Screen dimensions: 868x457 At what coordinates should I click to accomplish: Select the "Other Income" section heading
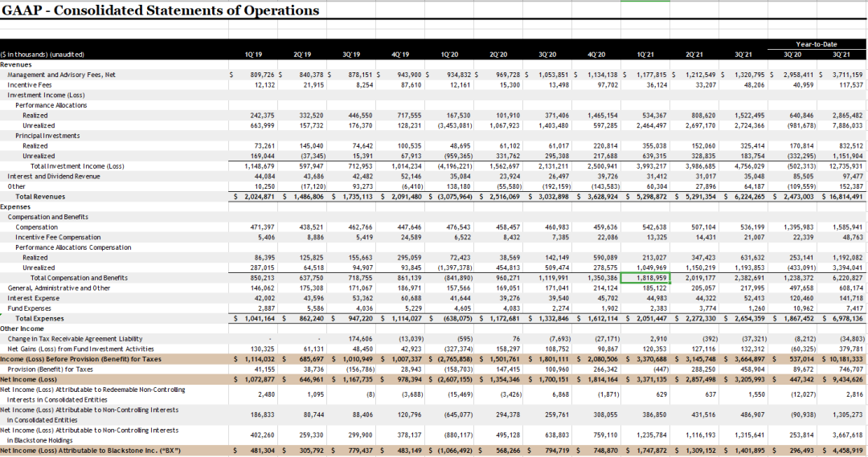[x=22, y=328]
